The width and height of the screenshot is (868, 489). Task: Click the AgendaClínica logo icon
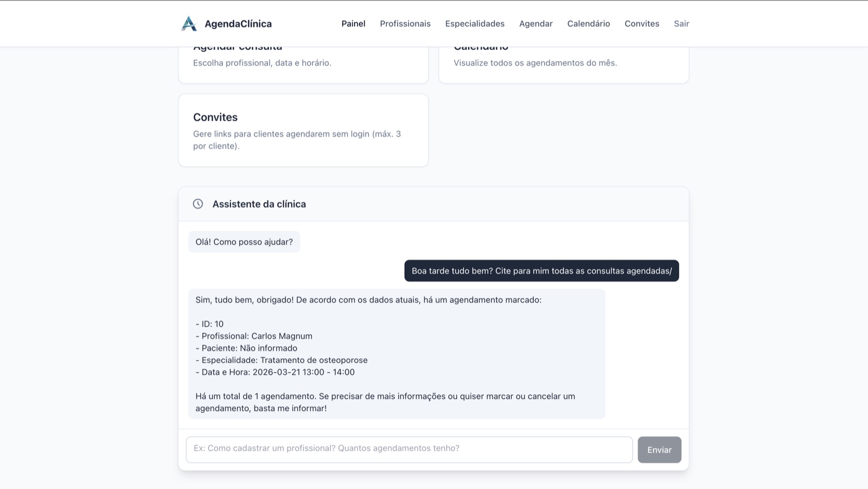click(189, 23)
